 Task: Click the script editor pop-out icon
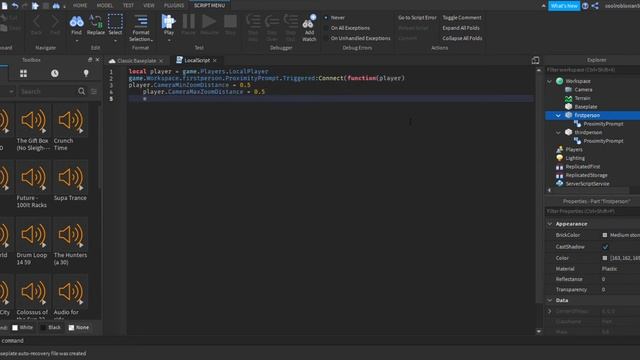click(536, 60)
